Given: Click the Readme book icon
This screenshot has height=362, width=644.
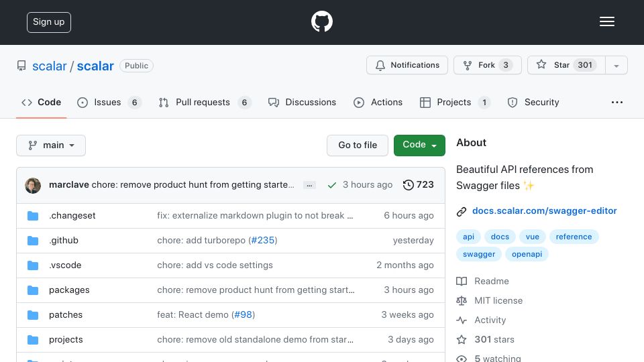Looking at the screenshot, I should 462,281.
